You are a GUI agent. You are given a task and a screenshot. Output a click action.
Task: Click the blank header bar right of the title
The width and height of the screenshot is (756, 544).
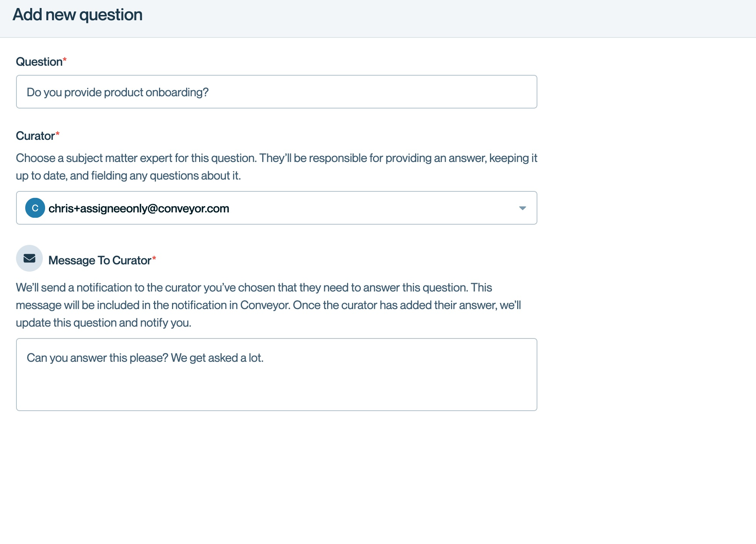[459, 18]
